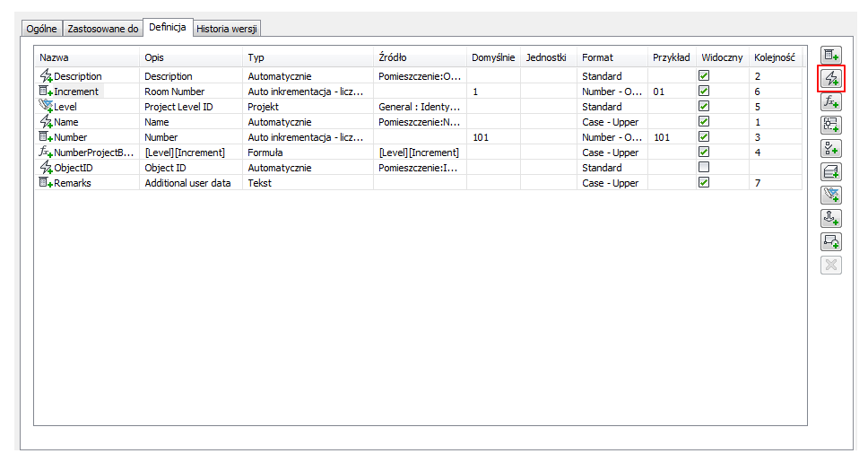Screen dimensions: 868x462
Task: Open the Historia wersji tab
Action: tap(226, 28)
